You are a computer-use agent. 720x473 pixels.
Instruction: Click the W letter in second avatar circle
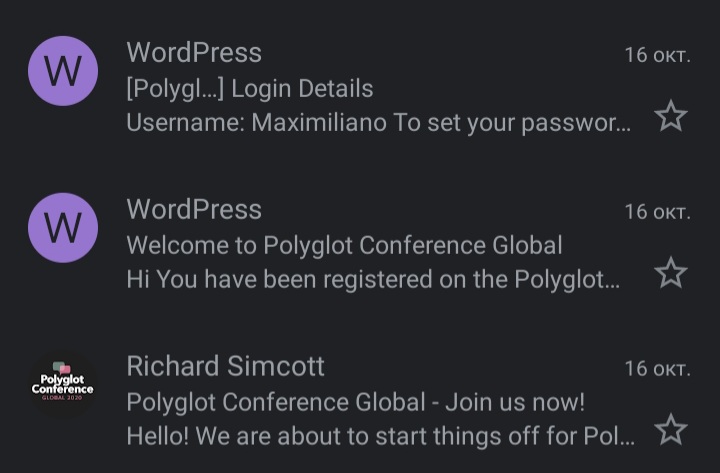click(63, 228)
